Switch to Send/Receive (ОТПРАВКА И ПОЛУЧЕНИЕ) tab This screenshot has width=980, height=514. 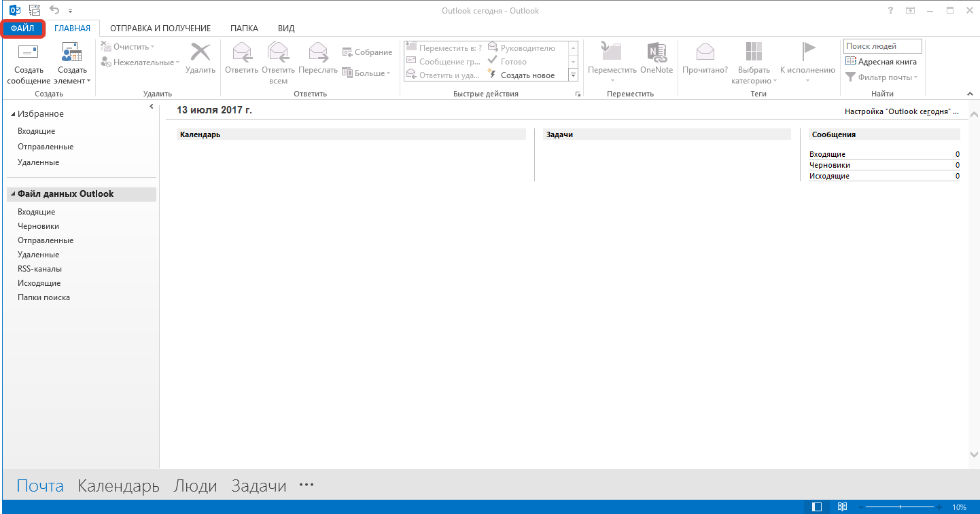[160, 29]
